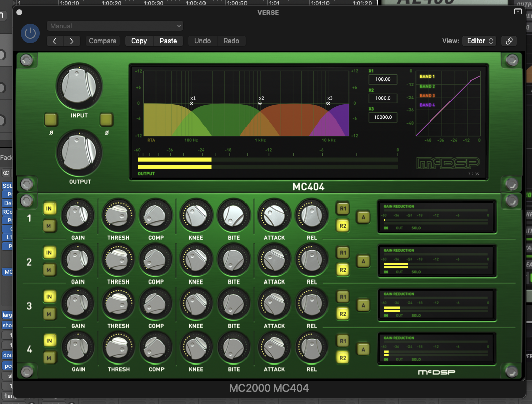Click band 3 GAIN knob
Screen dimensions: 532x404
coord(77,304)
